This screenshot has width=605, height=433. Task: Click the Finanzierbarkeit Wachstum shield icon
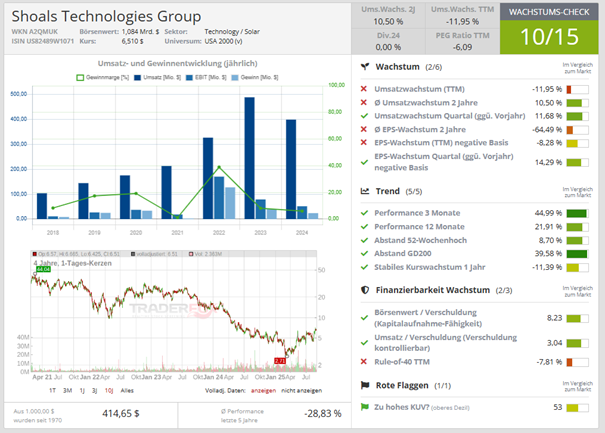pos(365,290)
